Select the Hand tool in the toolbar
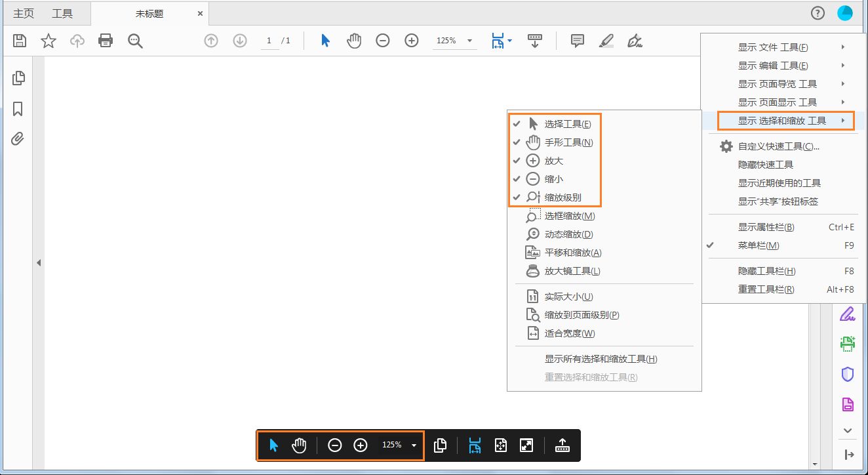 pyautogui.click(x=353, y=40)
